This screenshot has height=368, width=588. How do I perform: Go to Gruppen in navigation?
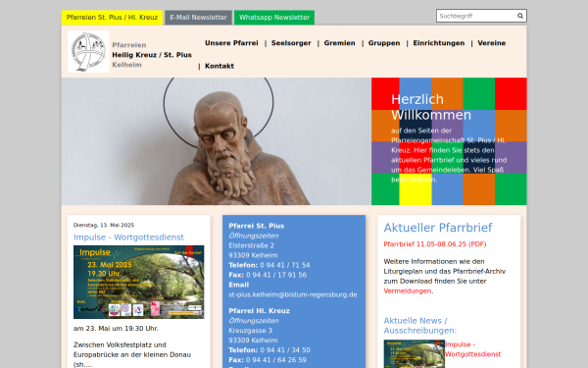pyautogui.click(x=384, y=43)
